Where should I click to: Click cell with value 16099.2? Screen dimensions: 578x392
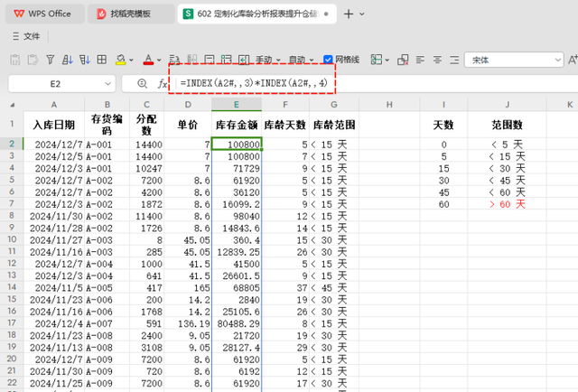pyautogui.click(x=237, y=204)
